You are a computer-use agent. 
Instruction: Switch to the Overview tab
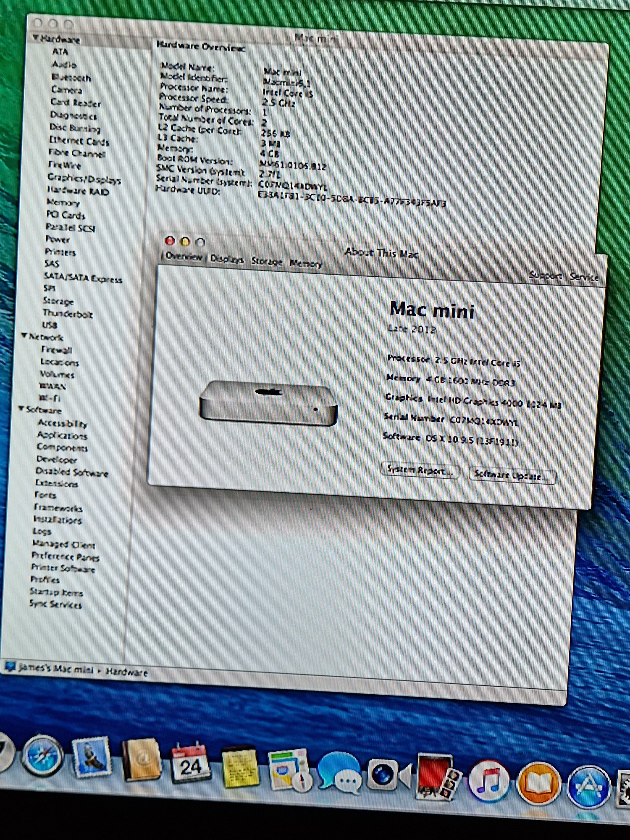pos(184,257)
